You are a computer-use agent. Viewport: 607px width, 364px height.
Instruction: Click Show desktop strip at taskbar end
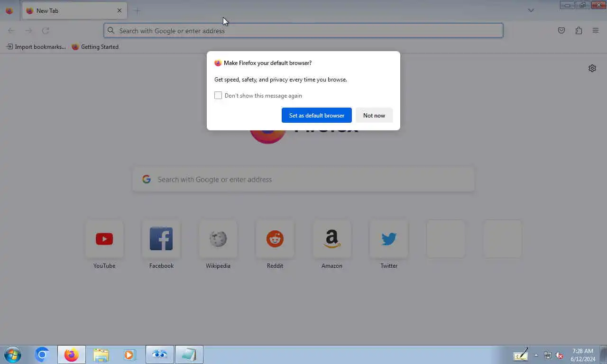click(x=604, y=355)
